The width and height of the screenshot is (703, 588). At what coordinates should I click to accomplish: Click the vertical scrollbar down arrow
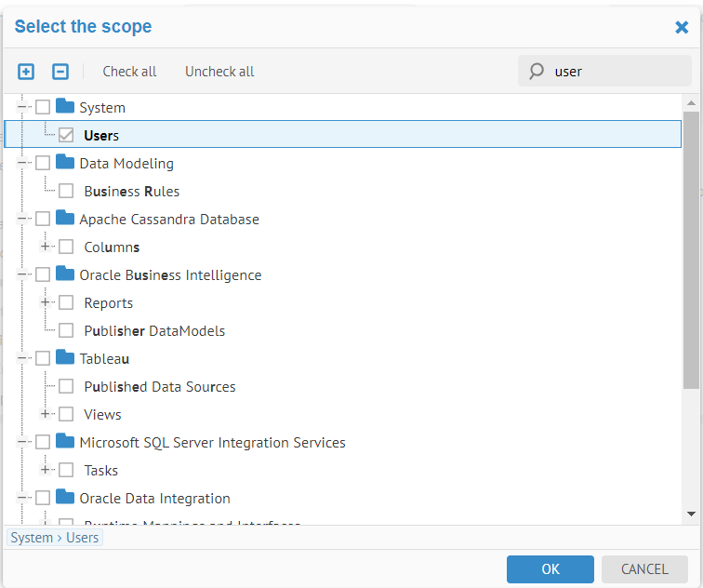click(x=691, y=513)
